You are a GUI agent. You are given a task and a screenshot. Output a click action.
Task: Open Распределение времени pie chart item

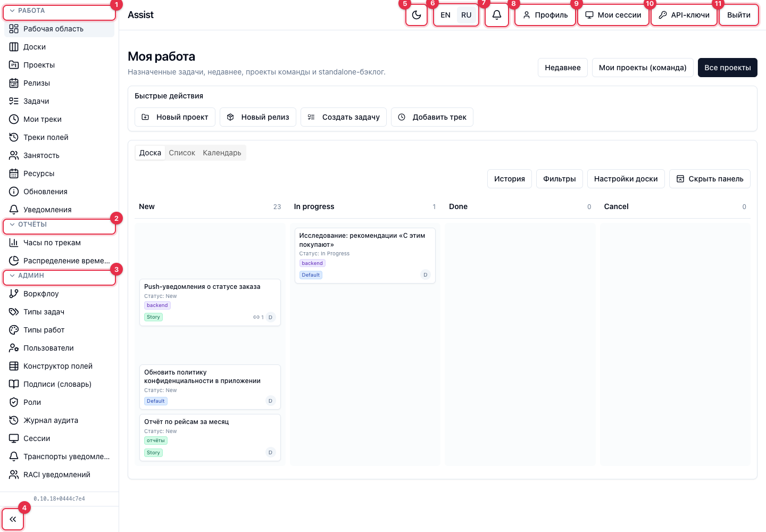click(59, 261)
